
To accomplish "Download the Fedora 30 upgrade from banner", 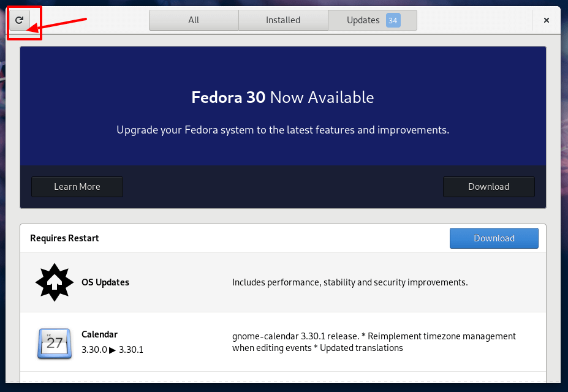I will click(488, 187).
